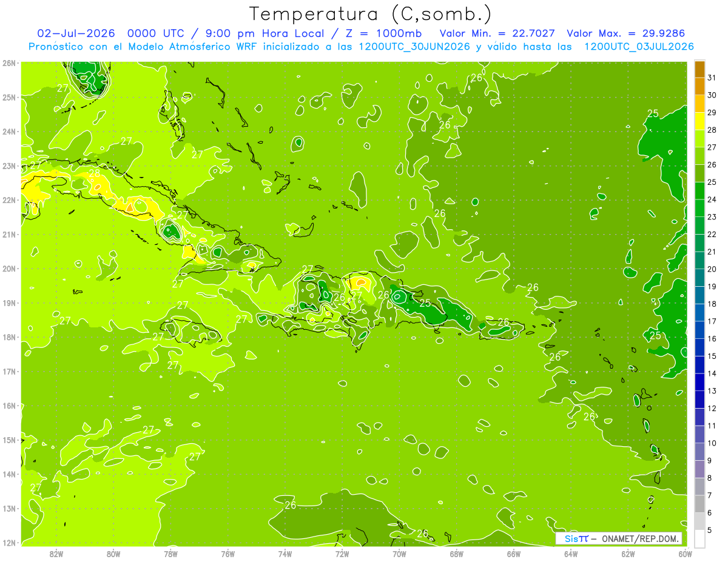Image resolution: width=728 pixels, height=562 pixels.
Task: Click the init time "1200UTC_30JUN2026"
Action: pos(414,47)
